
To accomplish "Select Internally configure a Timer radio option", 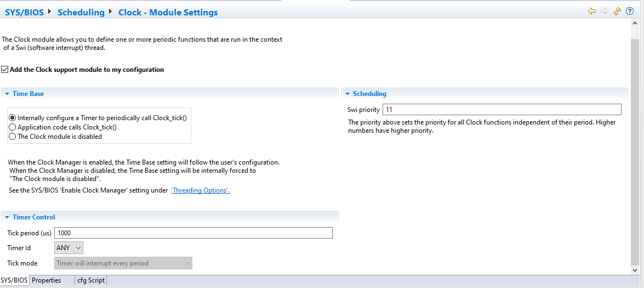I will pyautogui.click(x=13, y=118).
